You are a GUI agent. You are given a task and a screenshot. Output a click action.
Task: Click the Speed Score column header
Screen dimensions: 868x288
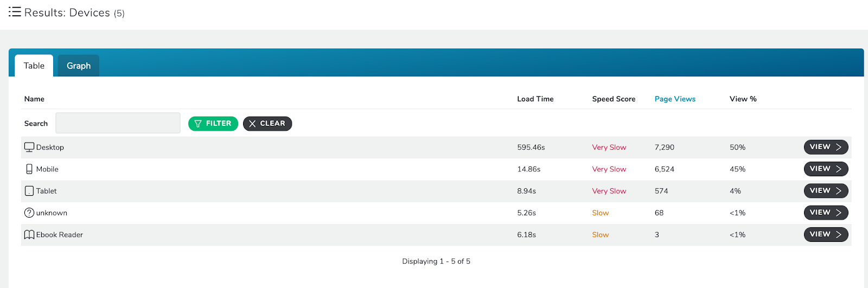tap(614, 99)
